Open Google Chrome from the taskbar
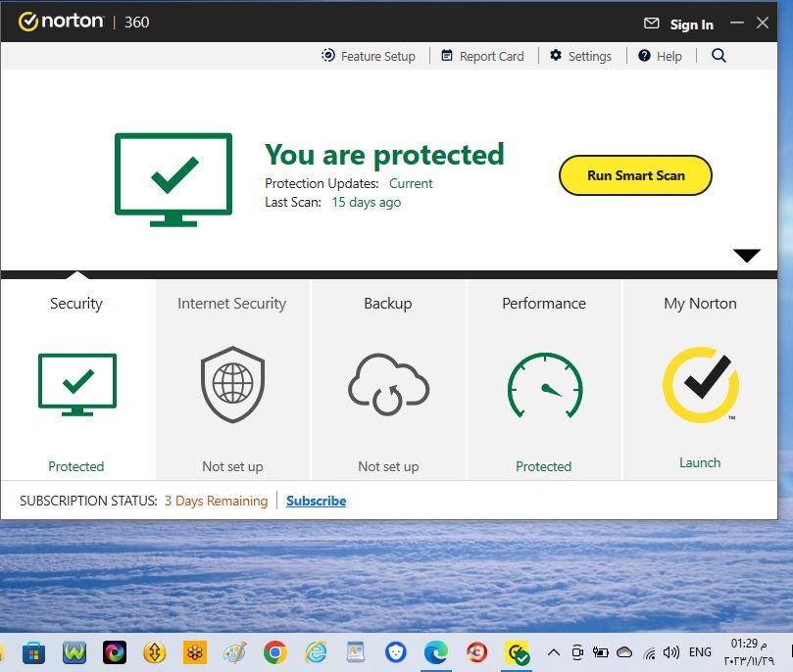The width and height of the screenshot is (793, 672). tap(275, 652)
